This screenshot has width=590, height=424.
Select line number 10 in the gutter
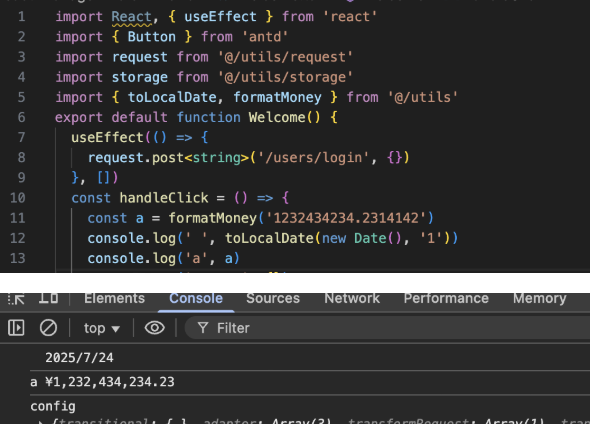pos(18,198)
